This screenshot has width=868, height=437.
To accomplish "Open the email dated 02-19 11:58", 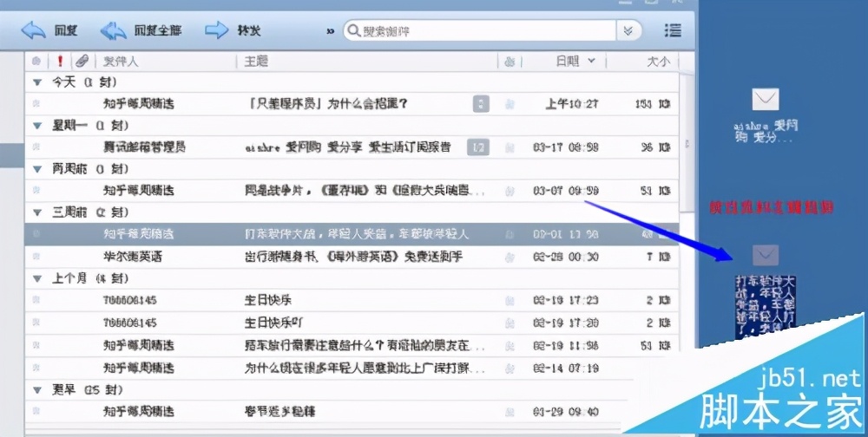I will pos(352,346).
